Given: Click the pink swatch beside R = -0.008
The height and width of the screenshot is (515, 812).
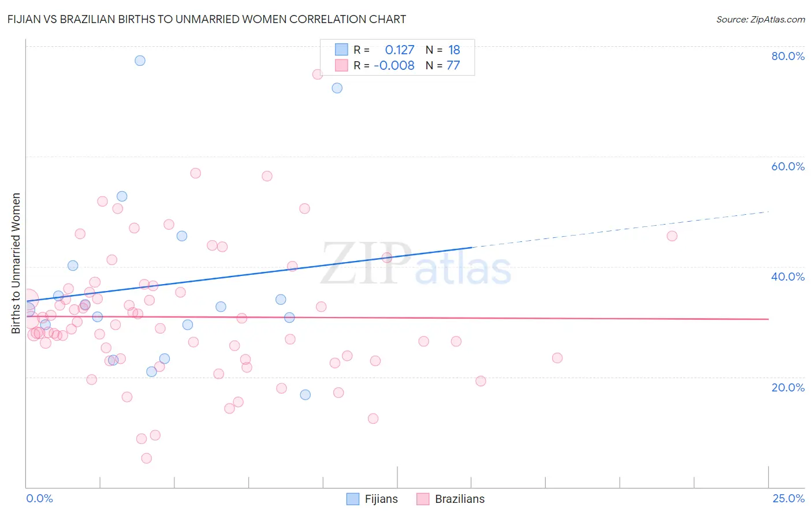Looking at the screenshot, I should (x=342, y=65).
